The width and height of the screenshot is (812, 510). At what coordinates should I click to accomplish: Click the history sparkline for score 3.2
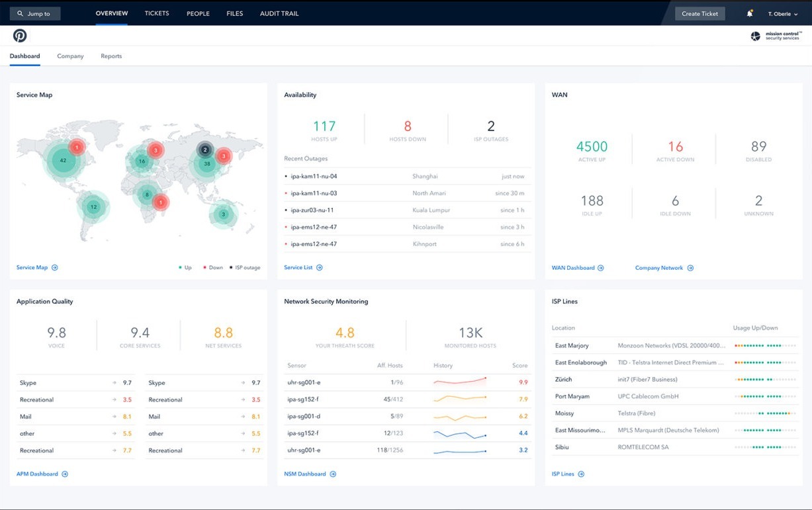point(460,450)
